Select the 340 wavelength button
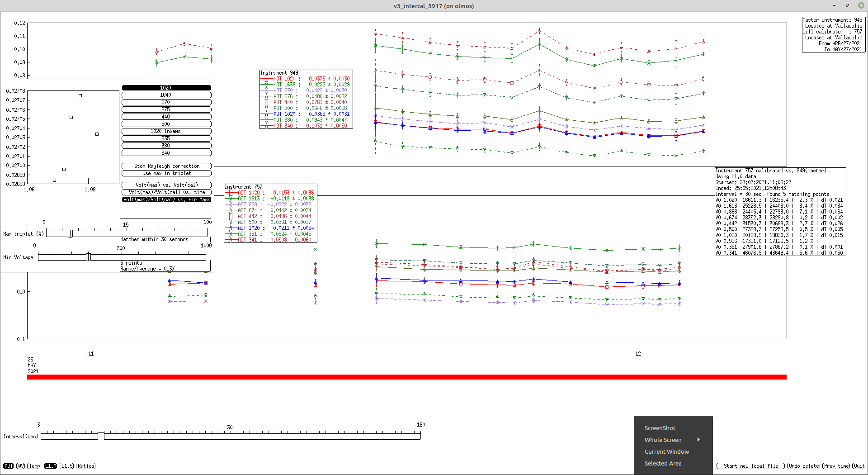This screenshot has width=868, height=475. click(166, 153)
